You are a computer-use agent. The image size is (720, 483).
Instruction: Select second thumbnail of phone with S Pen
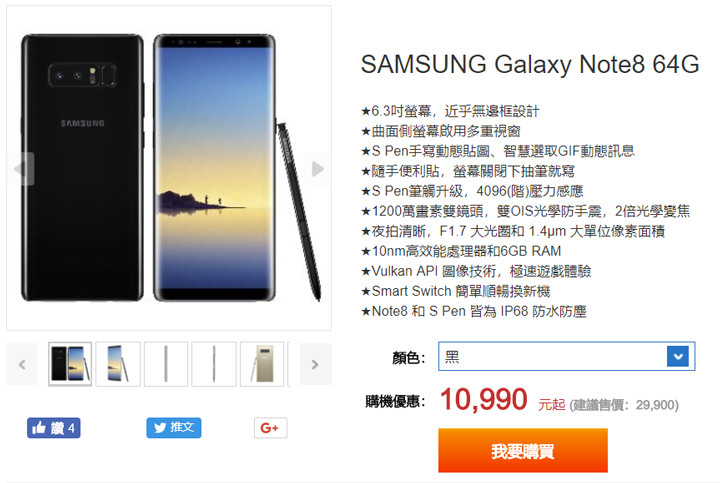[x=118, y=364]
